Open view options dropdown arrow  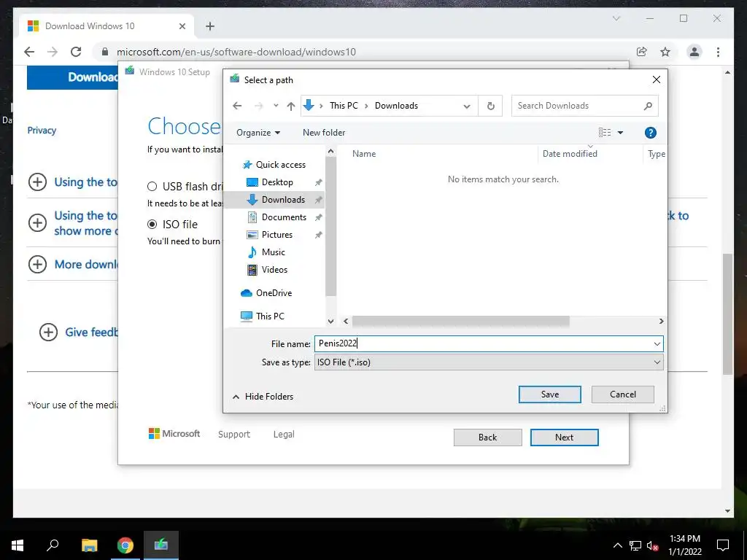point(620,133)
